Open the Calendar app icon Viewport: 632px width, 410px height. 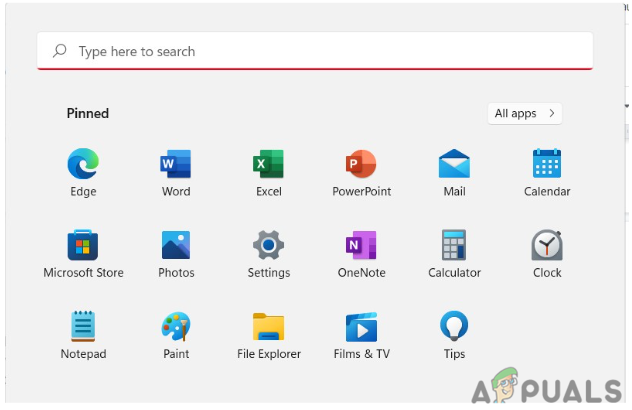pos(547,163)
